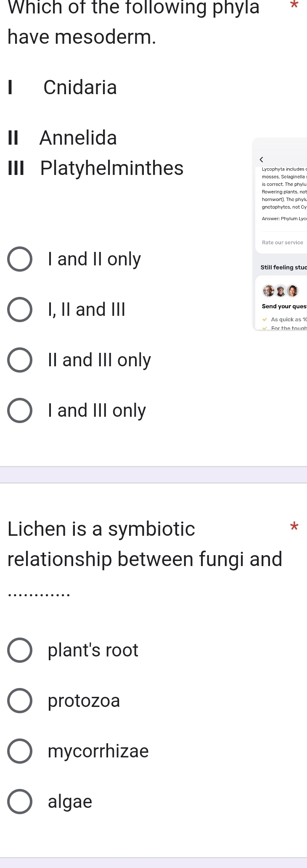
Task: Select 'II and III only' as the answer
Action: point(19,360)
